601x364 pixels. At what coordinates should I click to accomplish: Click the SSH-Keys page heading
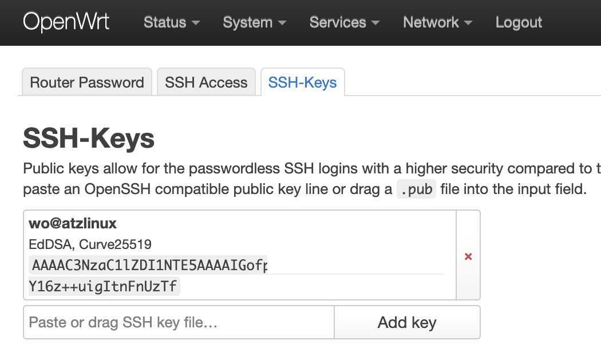point(89,139)
